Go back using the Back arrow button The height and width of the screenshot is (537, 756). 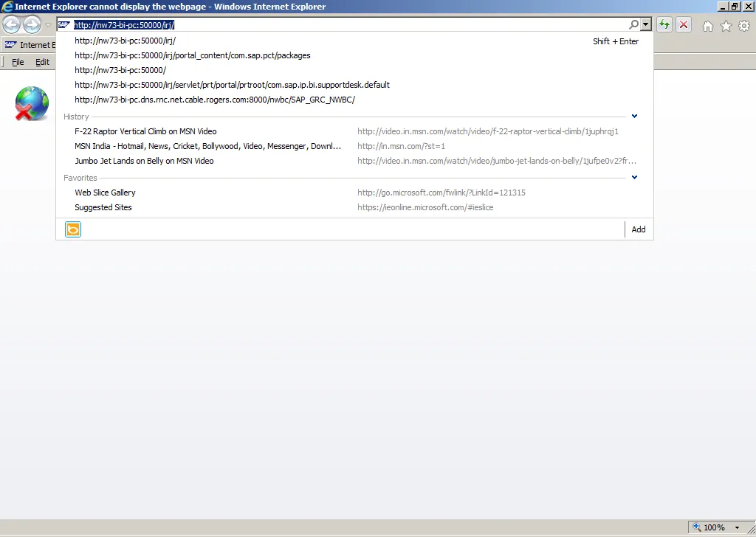click(12, 24)
